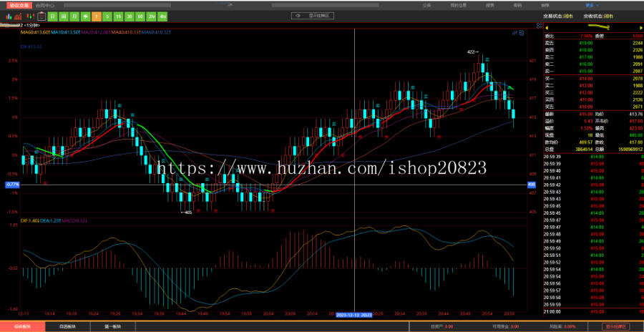Screen dimensions: 644x332
Task: Click the 405 low price marker on chart
Action: (x=187, y=213)
